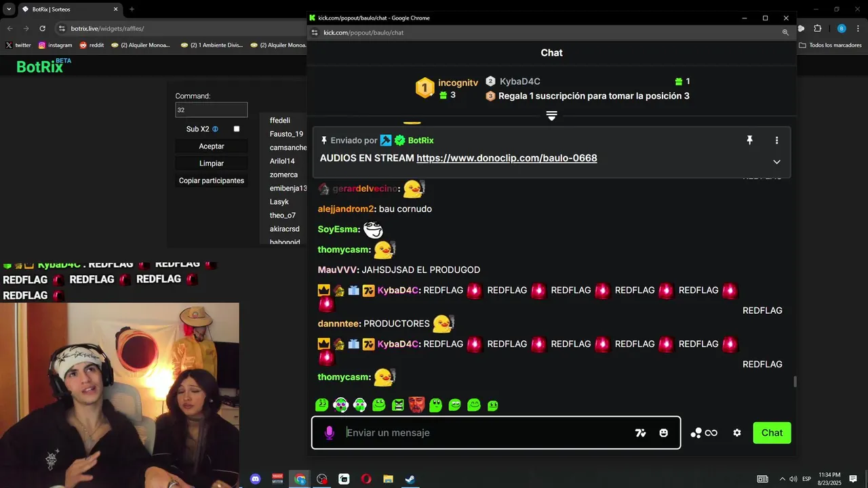Click participant akiracrsd
Screen dimensions: 868x488
point(285,229)
